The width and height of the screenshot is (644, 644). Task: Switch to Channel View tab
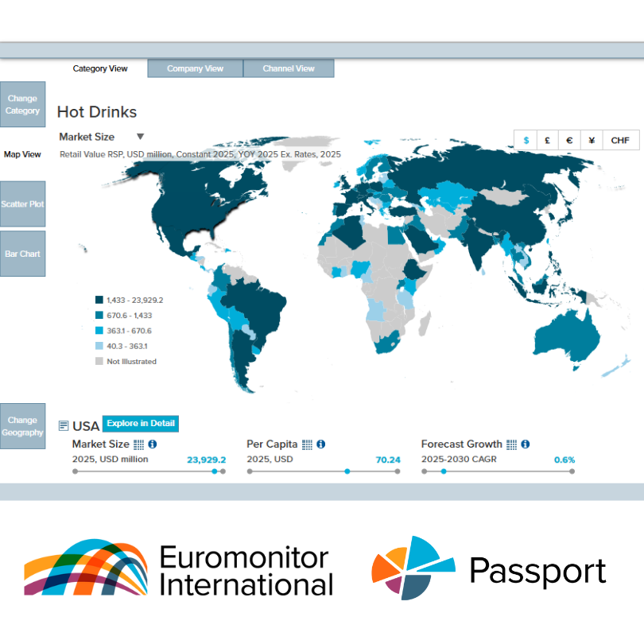coord(289,68)
